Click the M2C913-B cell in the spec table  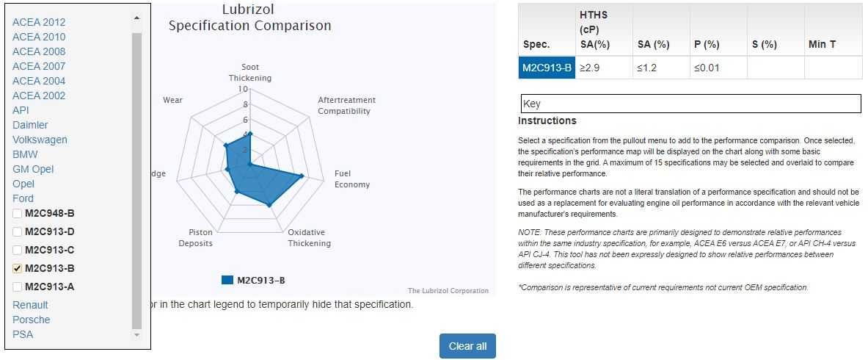(x=547, y=68)
